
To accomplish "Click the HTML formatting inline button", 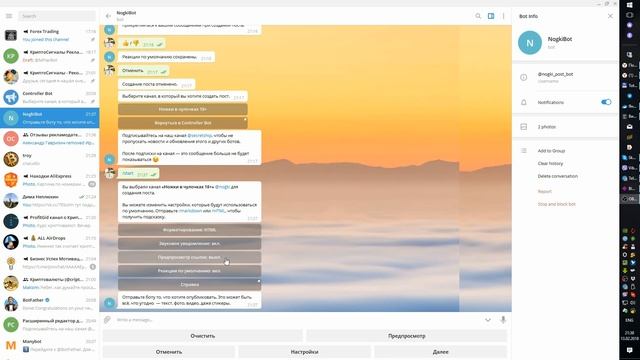I will [x=189, y=230].
